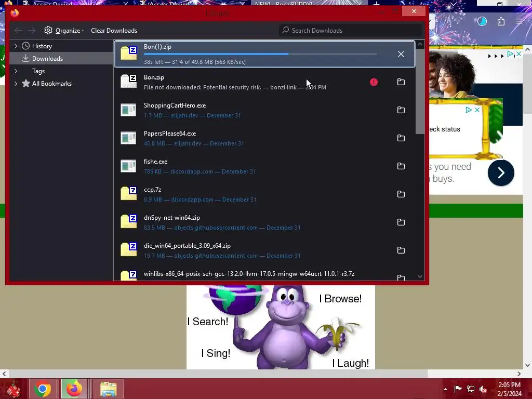
Task: Select the die_win64_portable_3.09_x64.zip entry
Action: coord(264,250)
